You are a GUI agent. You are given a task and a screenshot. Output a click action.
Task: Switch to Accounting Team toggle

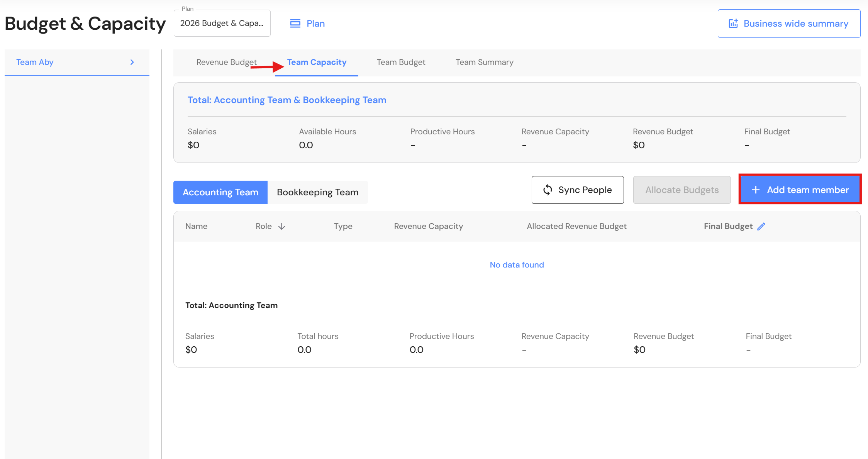point(220,192)
